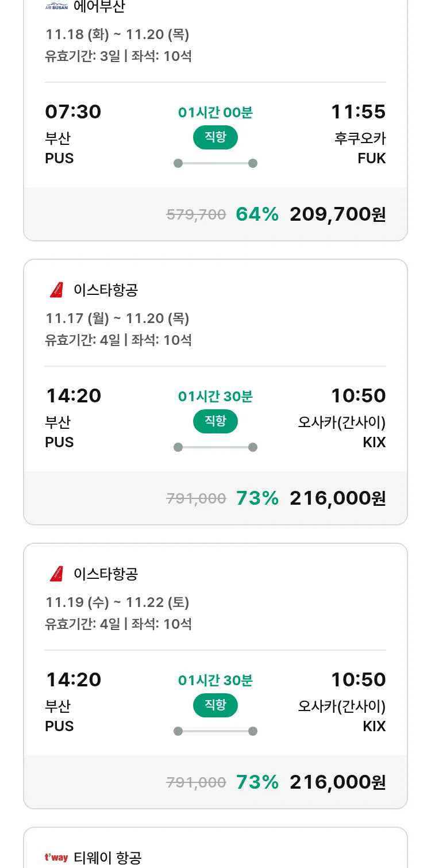The image size is (431, 868).
Task: Tap the t'way airline logo
Action: point(56,858)
